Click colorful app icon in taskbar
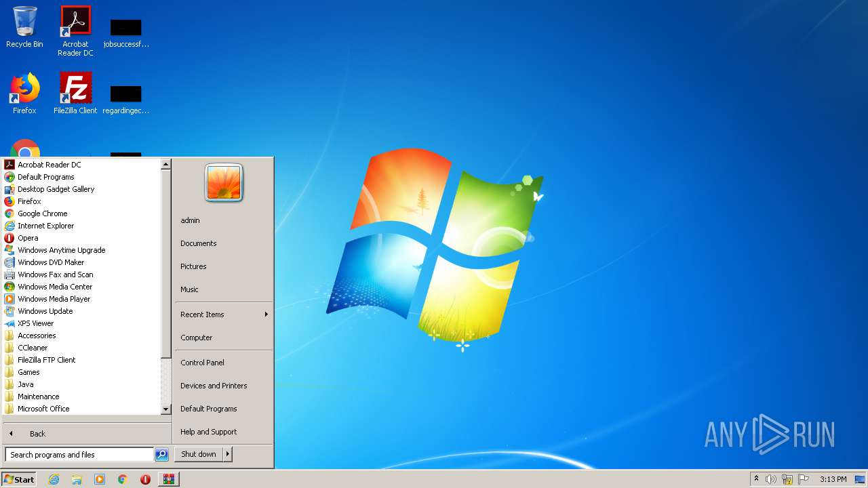 pyautogui.click(x=169, y=479)
